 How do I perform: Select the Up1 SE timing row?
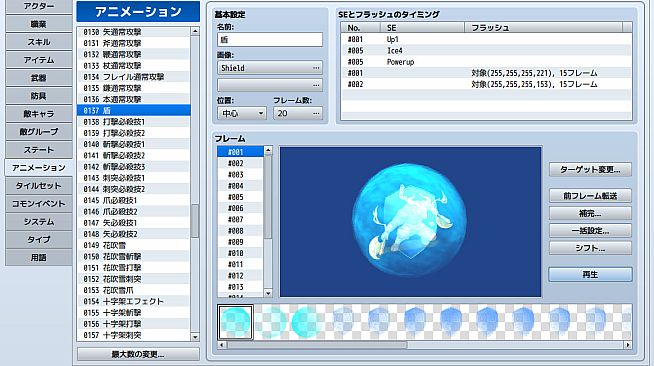(x=486, y=39)
